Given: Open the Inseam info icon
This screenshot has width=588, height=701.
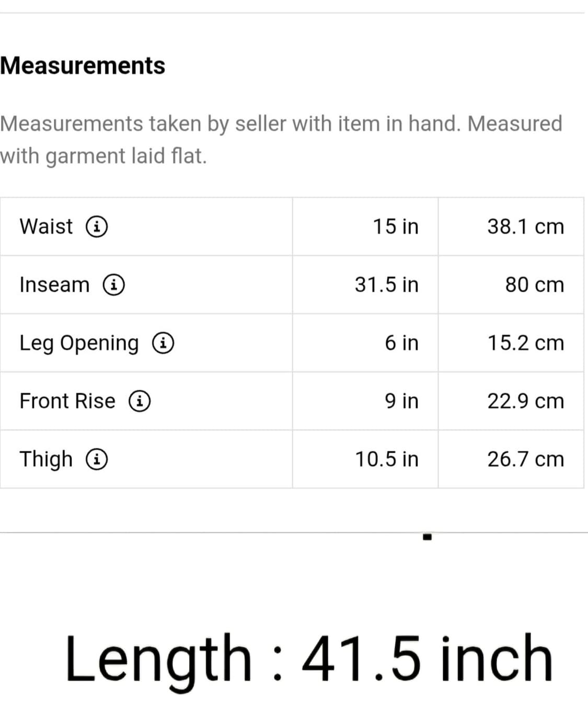Looking at the screenshot, I should click(x=113, y=284).
